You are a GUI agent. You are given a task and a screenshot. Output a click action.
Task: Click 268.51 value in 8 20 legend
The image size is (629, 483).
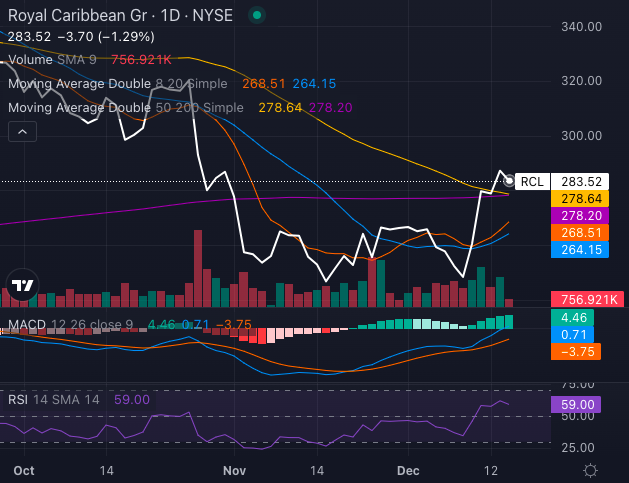264,83
